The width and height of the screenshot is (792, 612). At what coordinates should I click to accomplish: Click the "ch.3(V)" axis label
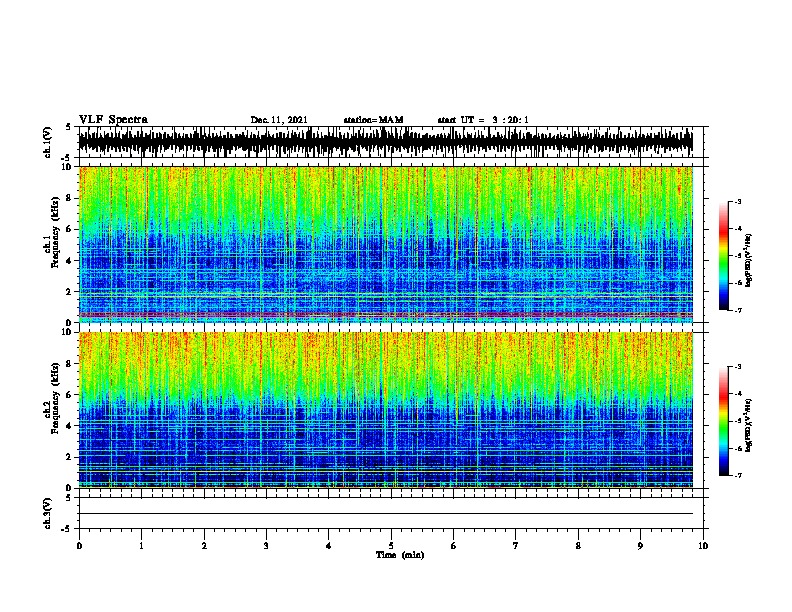click(48, 513)
